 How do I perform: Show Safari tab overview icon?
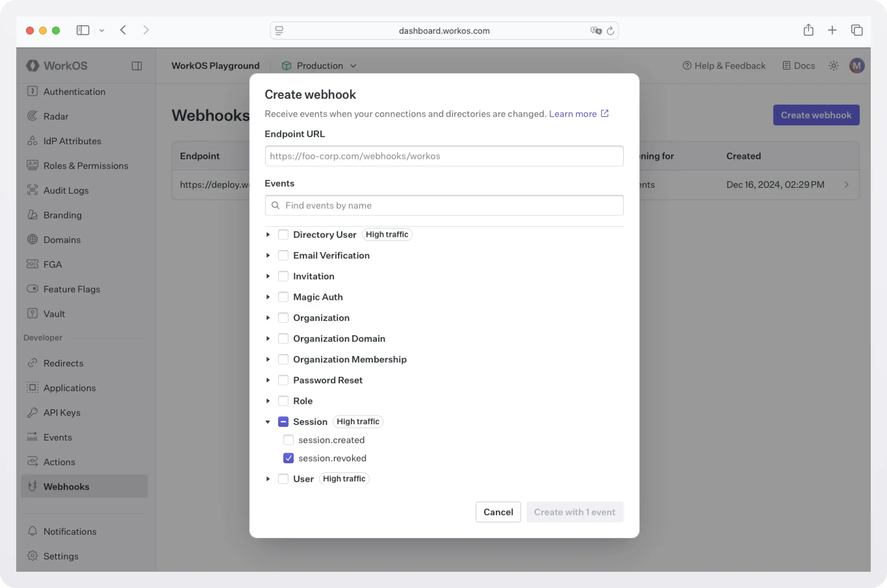pyautogui.click(x=856, y=30)
